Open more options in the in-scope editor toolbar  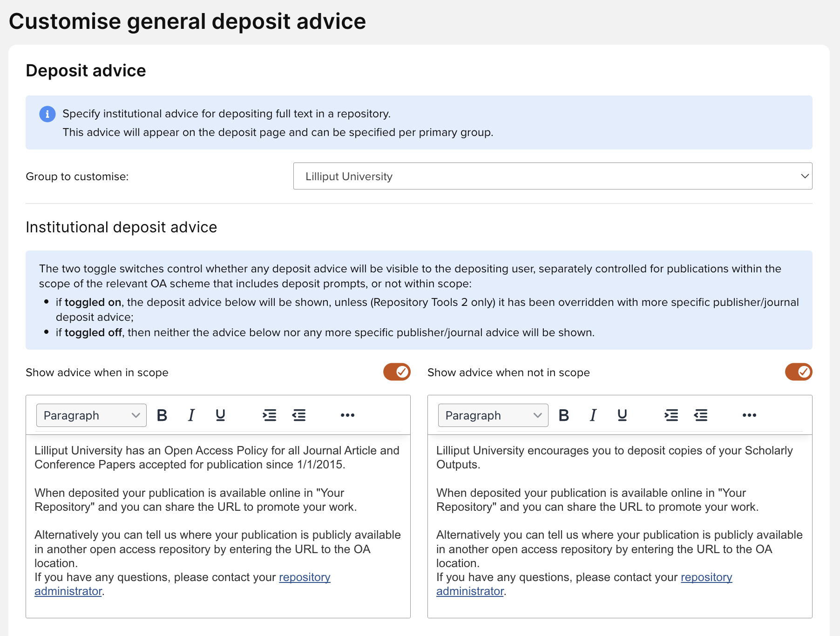coord(347,415)
